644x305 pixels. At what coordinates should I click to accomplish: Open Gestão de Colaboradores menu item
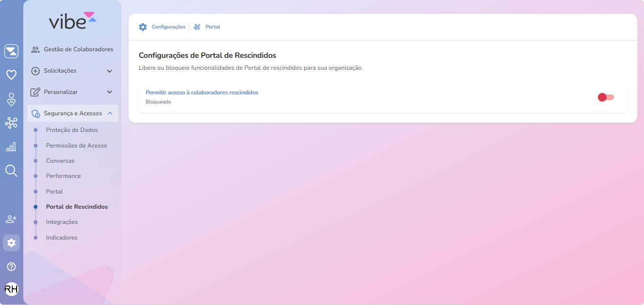pos(78,49)
